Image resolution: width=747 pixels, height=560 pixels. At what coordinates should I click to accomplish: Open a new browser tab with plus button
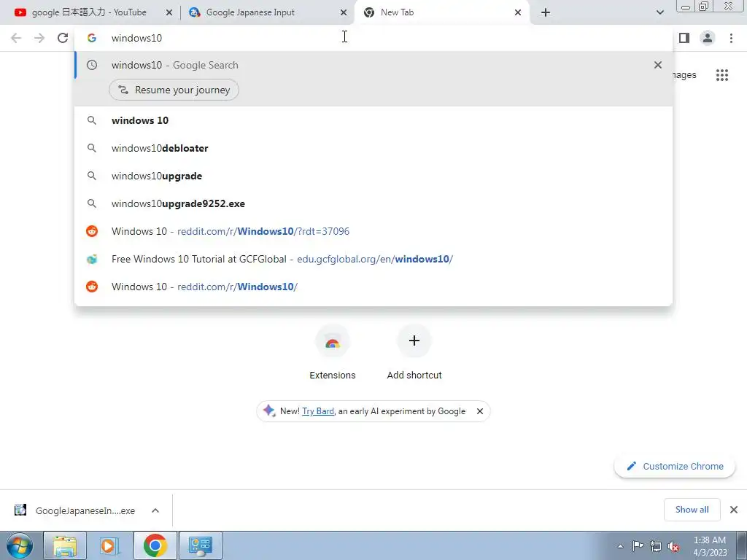[546, 13]
